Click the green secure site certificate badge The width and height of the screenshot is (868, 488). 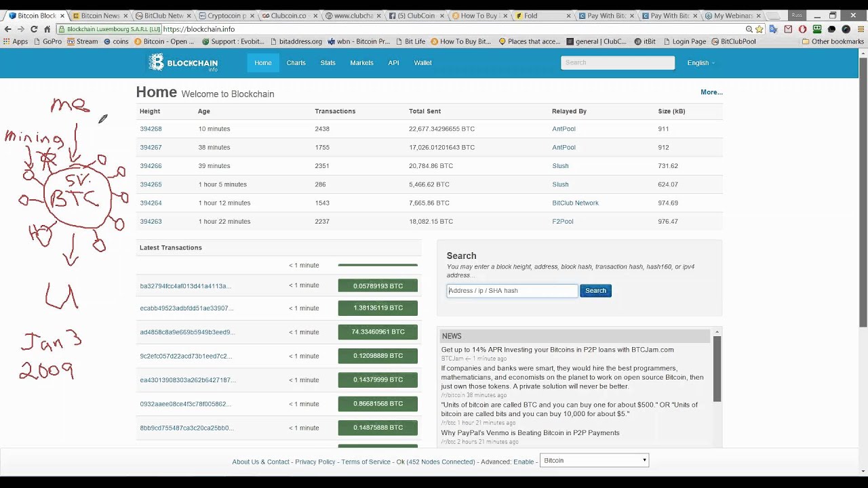point(109,29)
